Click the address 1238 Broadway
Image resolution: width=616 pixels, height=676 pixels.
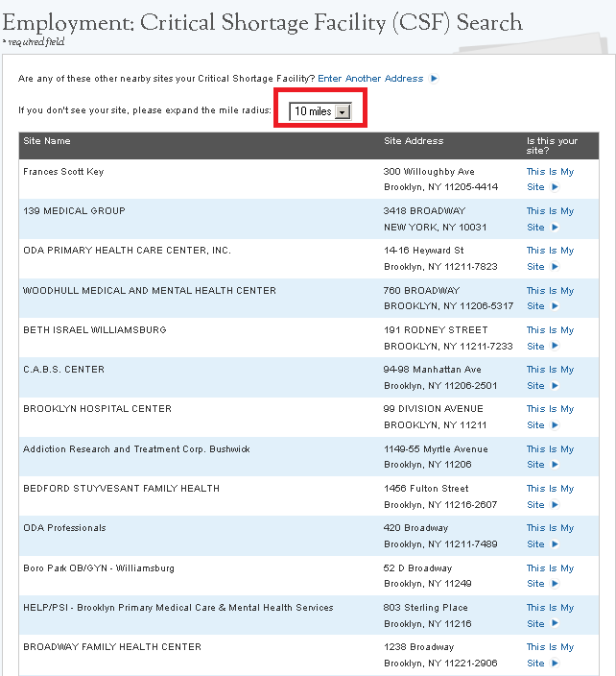418,647
